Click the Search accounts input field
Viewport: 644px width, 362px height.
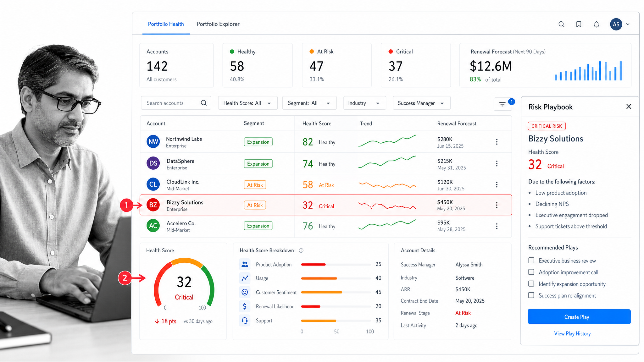[176, 103]
